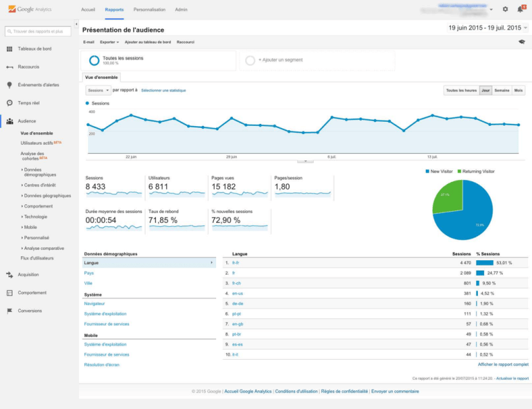Switch the chart granularity to Mois

pos(518,91)
